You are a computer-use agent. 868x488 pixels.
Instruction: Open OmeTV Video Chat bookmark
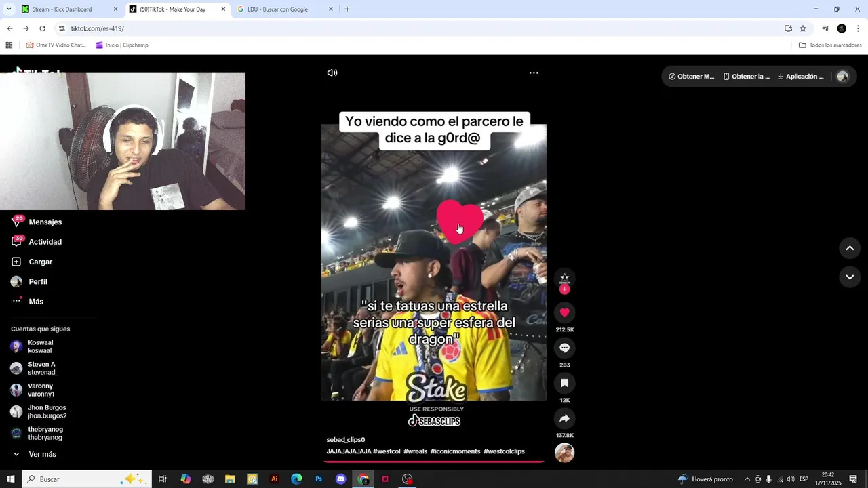point(56,45)
